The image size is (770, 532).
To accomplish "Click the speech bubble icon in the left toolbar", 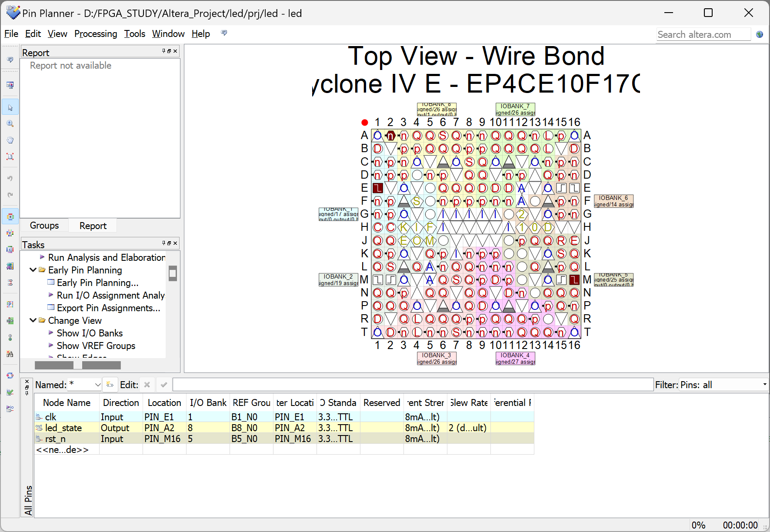I will [10, 60].
